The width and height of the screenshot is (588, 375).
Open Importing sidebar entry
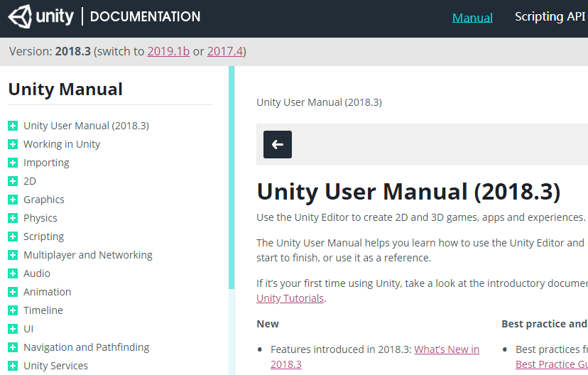pos(46,163)
